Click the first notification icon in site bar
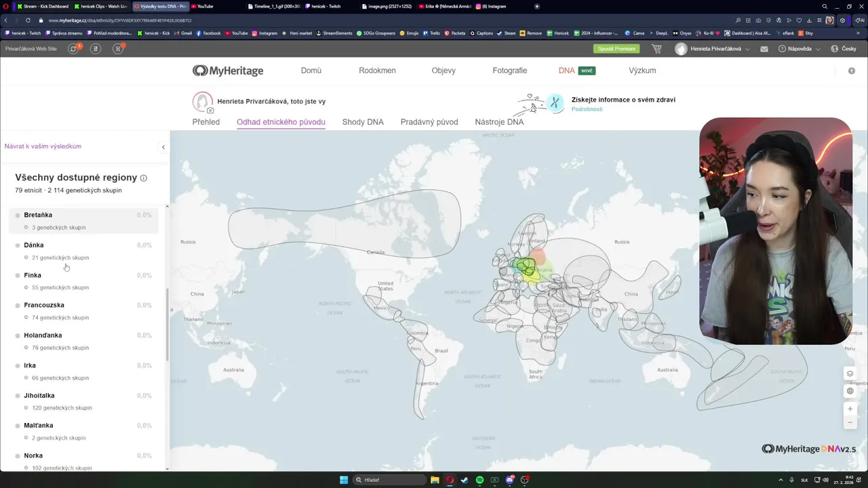Image resolution: width=868 pixels, height=488 pixels. (x=74, y=49)
